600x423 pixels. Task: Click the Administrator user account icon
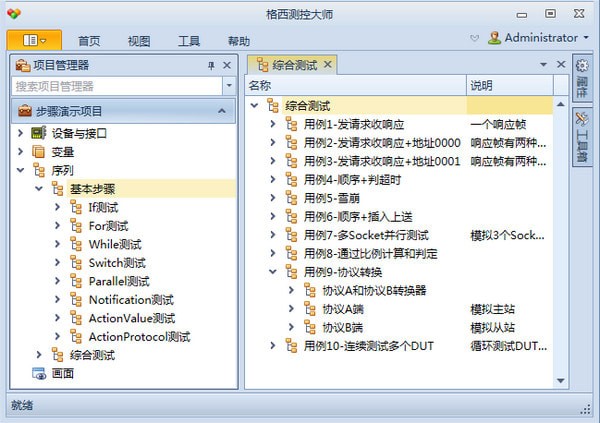[494, 38]
